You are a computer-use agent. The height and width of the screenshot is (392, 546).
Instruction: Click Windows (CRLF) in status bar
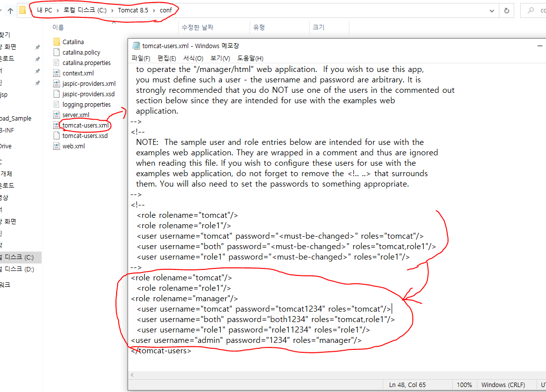(503, 385)
